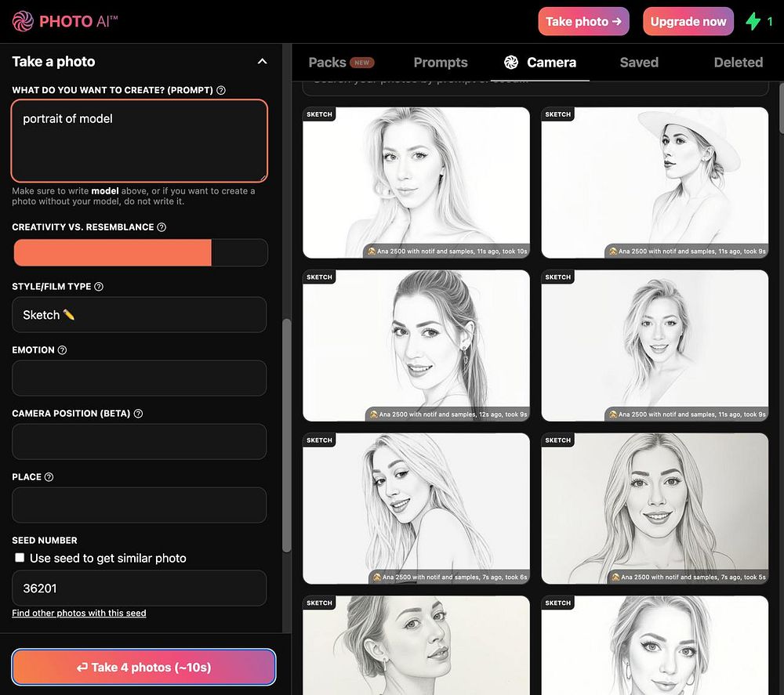784x695 pixels.
Task: Open the ponytail profile sketch, 12s ago
Action: [416, 346]
